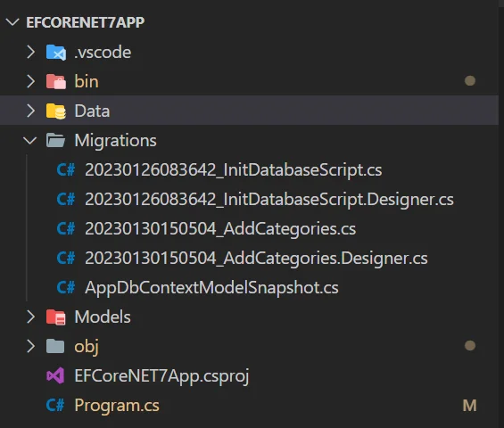The height and width of the screenshot is (428, 504).
Task: Collapse the Migrations folder chevron
Action: tap(30, 140)
